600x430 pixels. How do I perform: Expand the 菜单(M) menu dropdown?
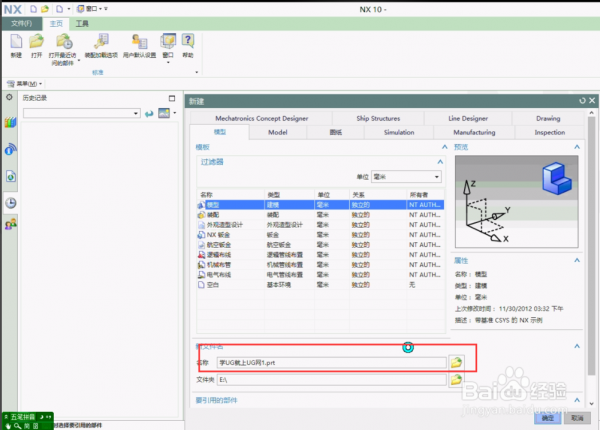pos(24,83)
